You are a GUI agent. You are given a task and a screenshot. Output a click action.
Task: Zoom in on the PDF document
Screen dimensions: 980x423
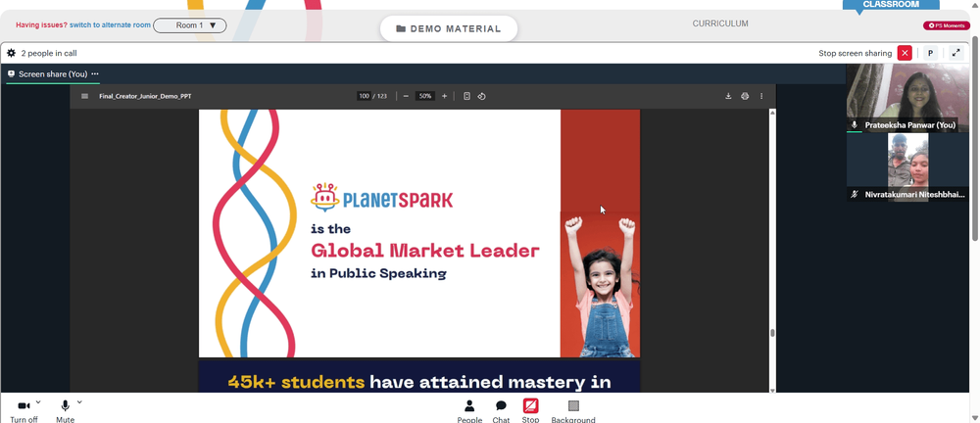click(x=444, y=96)
